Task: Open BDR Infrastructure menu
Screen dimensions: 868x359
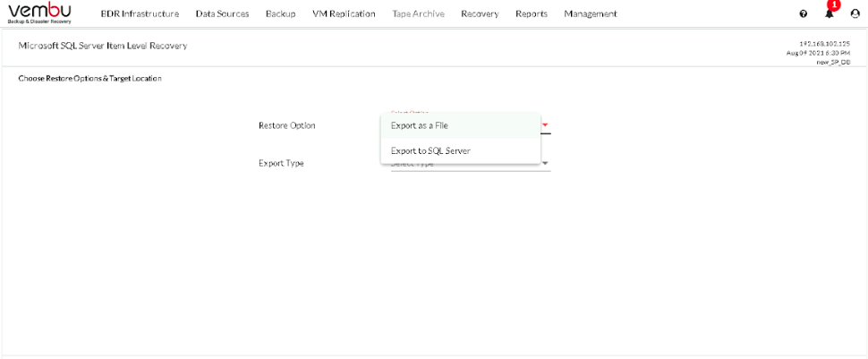Action: (140, 13)
